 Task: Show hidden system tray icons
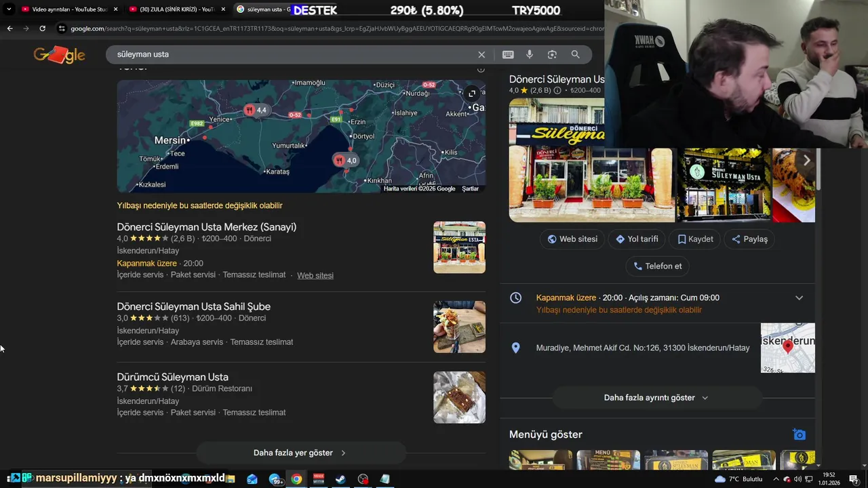776,479
